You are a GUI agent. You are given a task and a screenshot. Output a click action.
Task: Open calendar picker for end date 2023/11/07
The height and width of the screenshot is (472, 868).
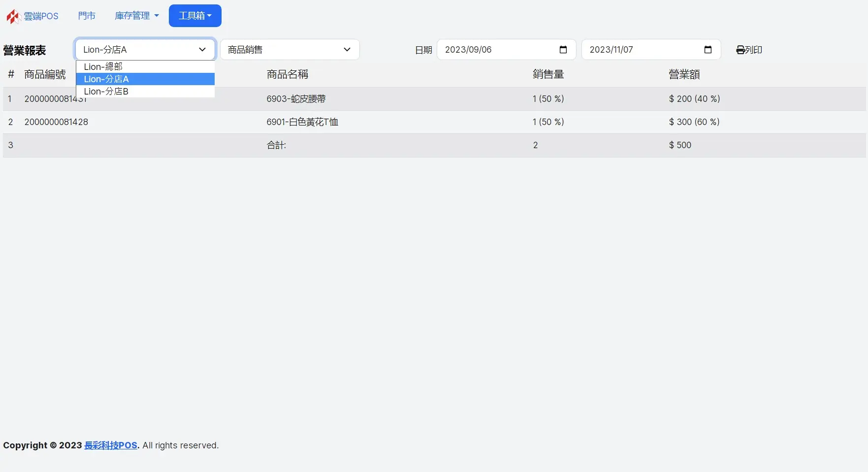point(707,50)
